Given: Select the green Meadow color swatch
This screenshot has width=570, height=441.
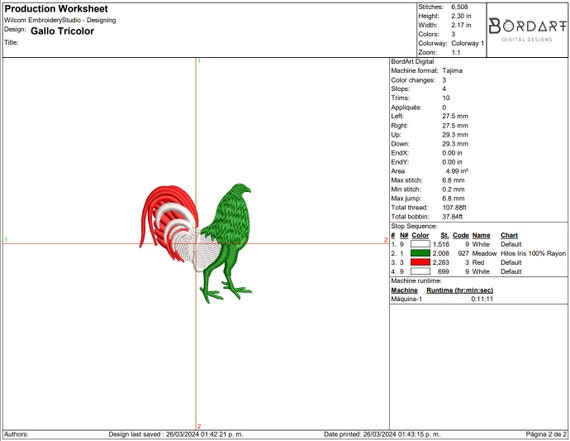Looking at the screenshot, I should (x=420, y=253).
